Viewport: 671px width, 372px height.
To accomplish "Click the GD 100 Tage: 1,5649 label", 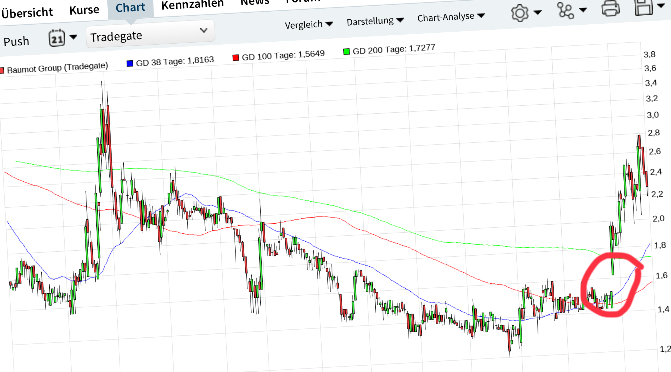I will tap(283, 55).
